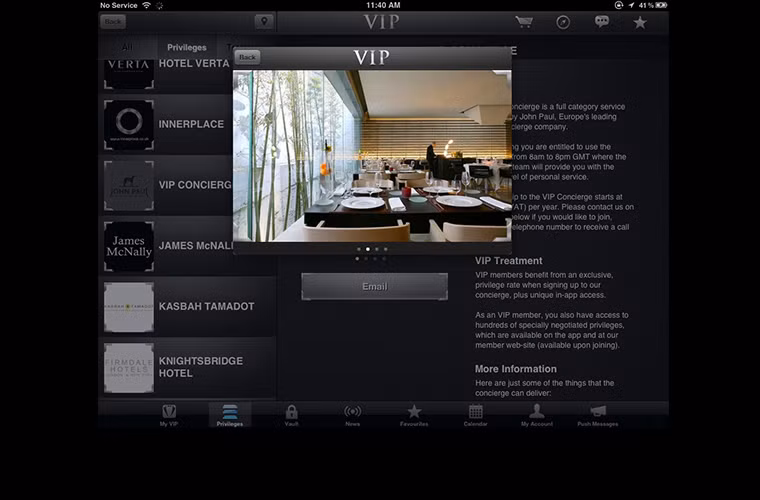Select the James McNally list entry
760x500 pixels.
(166, 246)
